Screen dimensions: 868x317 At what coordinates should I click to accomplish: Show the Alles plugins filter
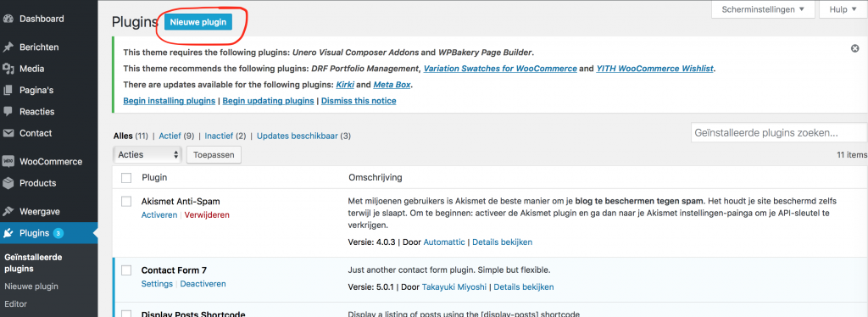point(123,136)
